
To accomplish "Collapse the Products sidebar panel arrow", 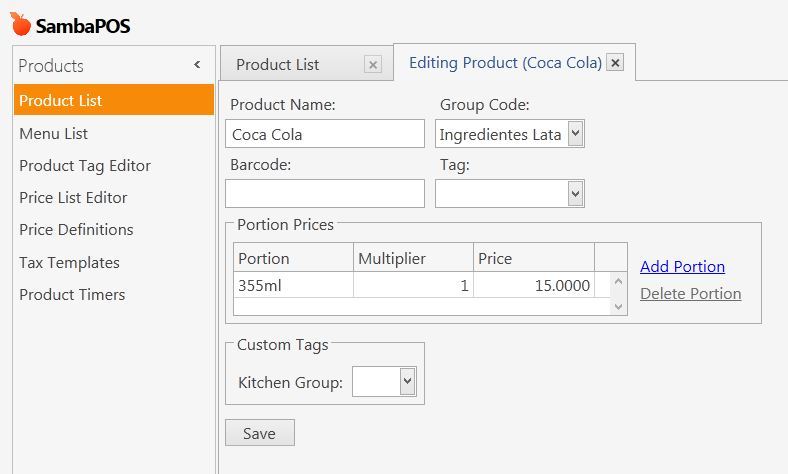I will 197,64.
